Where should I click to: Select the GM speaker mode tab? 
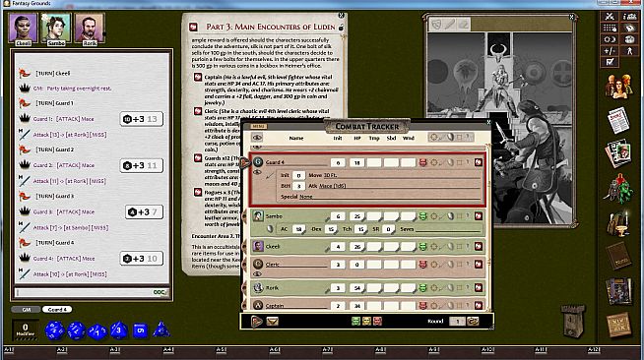click(x=26, y=310)
